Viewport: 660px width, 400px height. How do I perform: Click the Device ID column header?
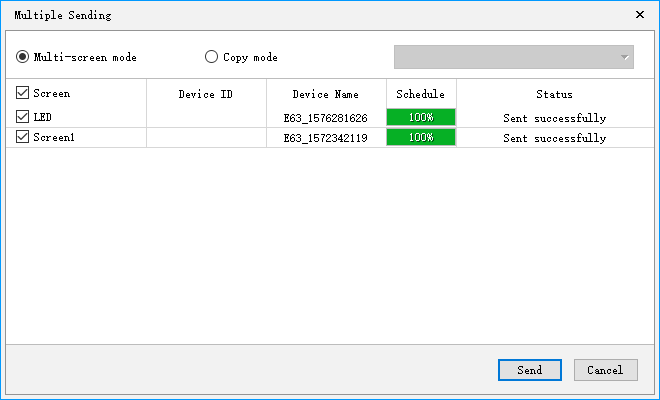coord(205,94)
